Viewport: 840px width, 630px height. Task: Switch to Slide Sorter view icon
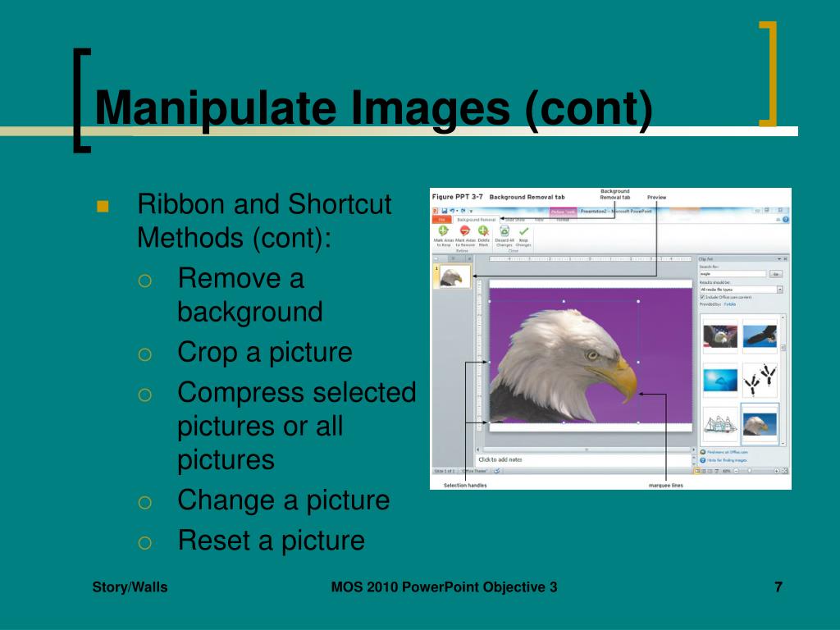(703, 471)
